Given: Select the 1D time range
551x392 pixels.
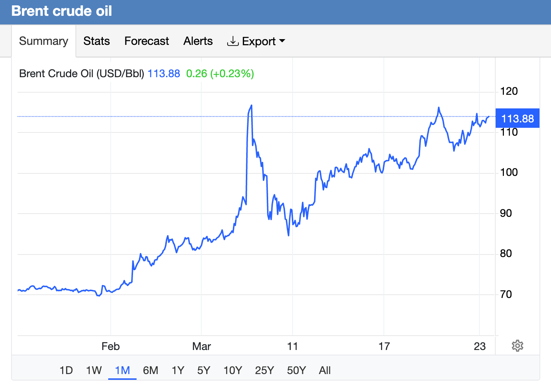Looking at the screenshot, I should (x=66, y=370).
